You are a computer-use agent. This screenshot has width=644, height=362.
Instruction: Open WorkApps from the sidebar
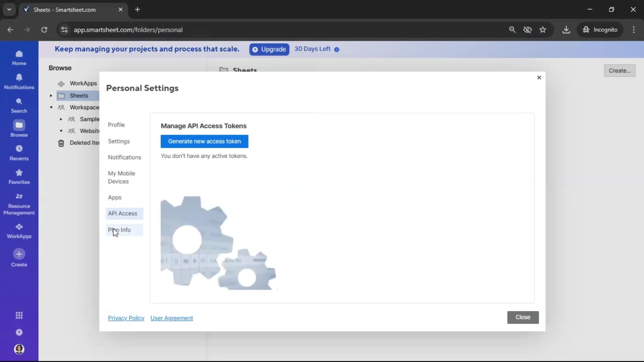pos(19,231)
